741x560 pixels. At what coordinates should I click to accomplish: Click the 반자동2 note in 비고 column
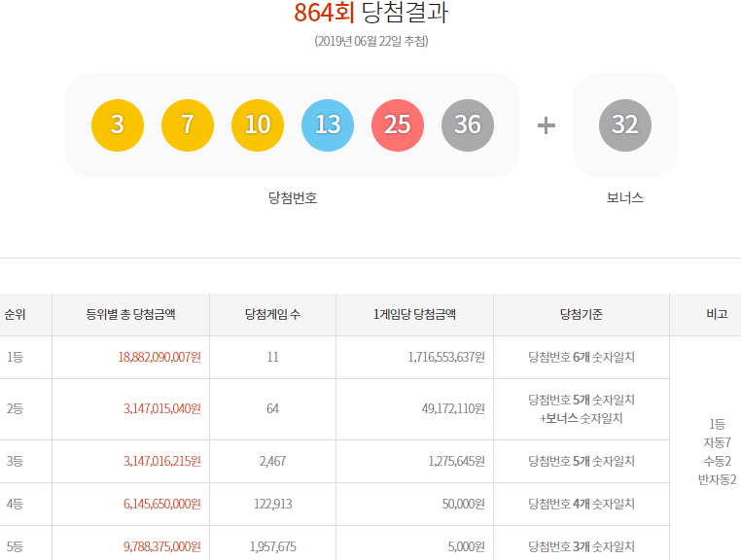tap(717, 479)
